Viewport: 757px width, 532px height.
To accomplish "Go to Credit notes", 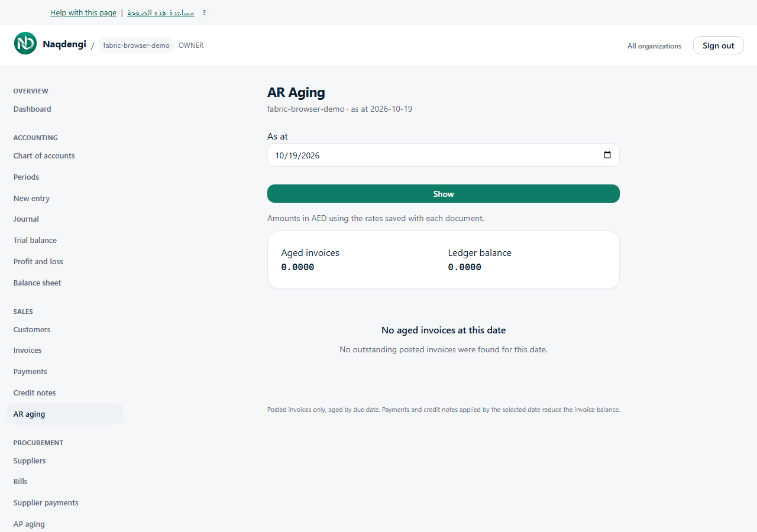I will point(35,392).
